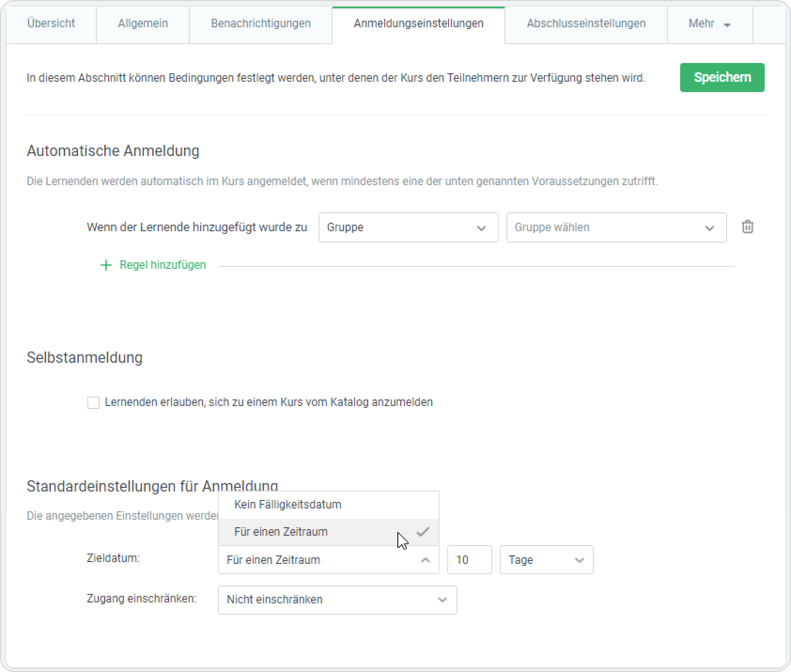Enable Lernenden self-enrollment from catalog checkbox

(x=93, y=403)
